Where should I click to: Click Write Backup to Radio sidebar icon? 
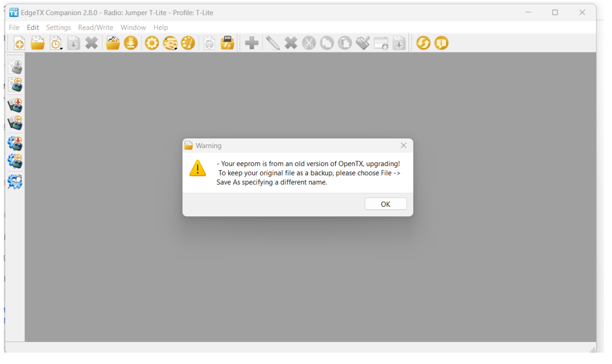tap(15, 105)
